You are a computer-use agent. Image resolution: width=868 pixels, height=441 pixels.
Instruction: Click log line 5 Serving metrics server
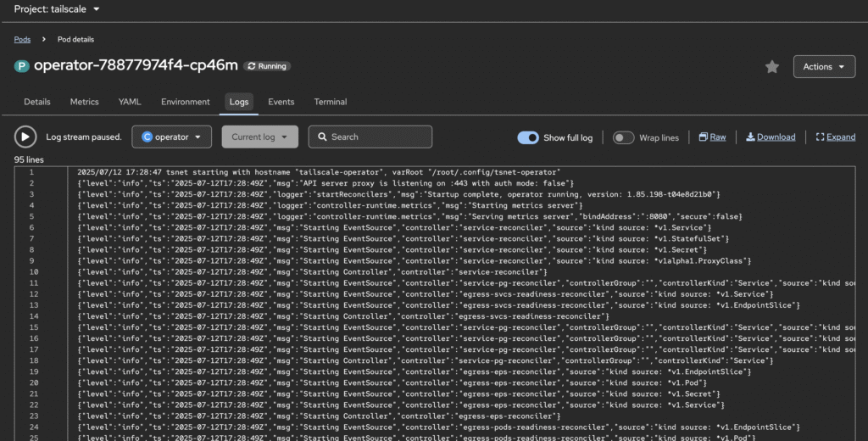409,216
